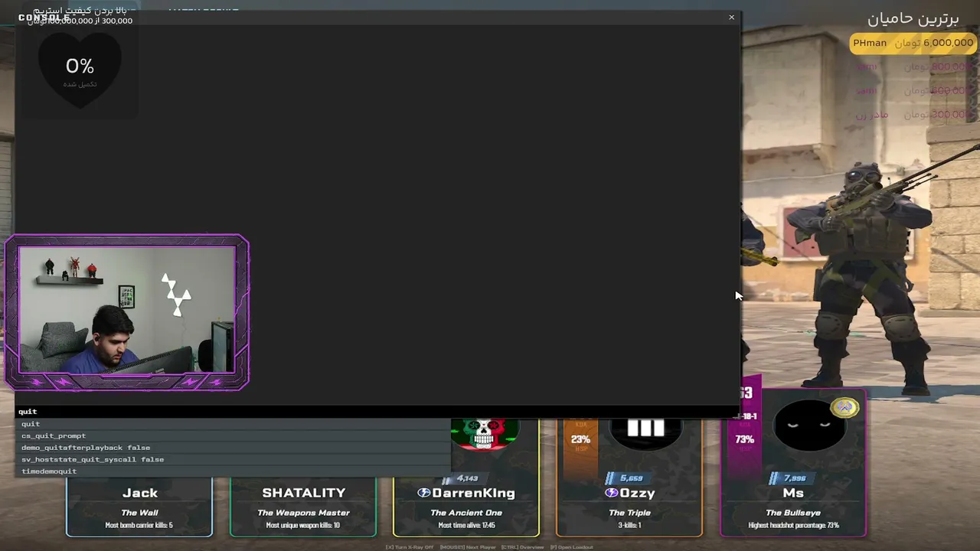Click the 0% heart donation goal
Viewport: 980px width, 551px height.
(80, 70)
